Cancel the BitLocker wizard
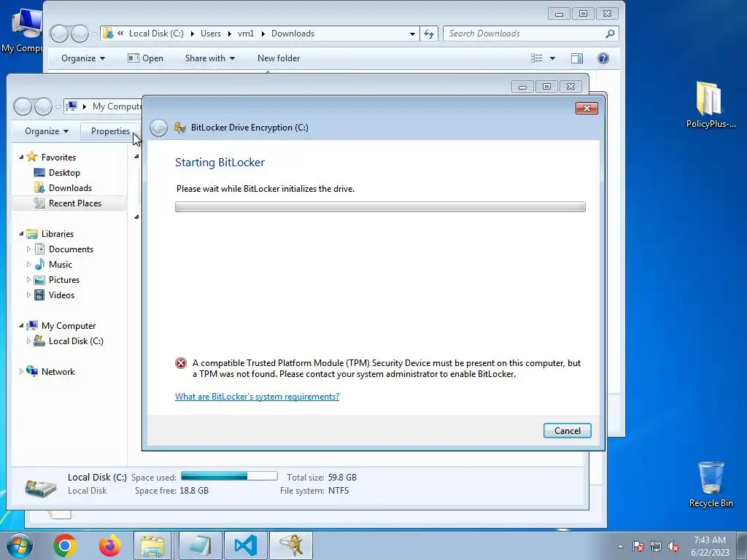 [567, 430]
